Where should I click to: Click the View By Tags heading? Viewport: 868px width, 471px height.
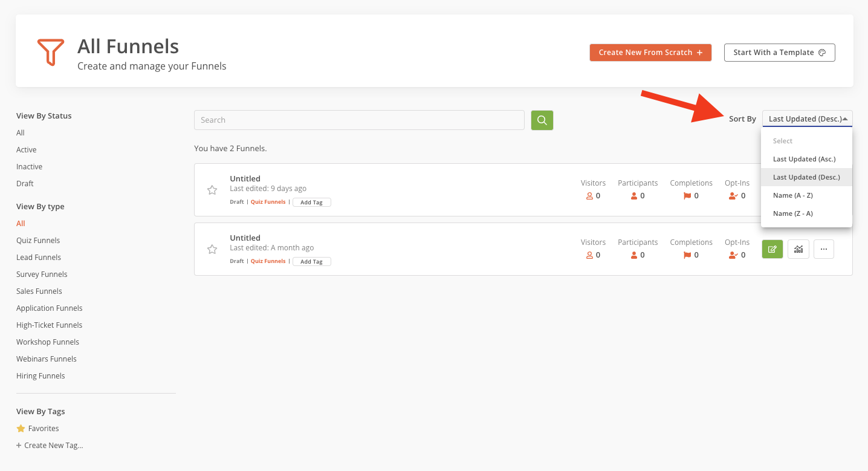click(40, 411)
